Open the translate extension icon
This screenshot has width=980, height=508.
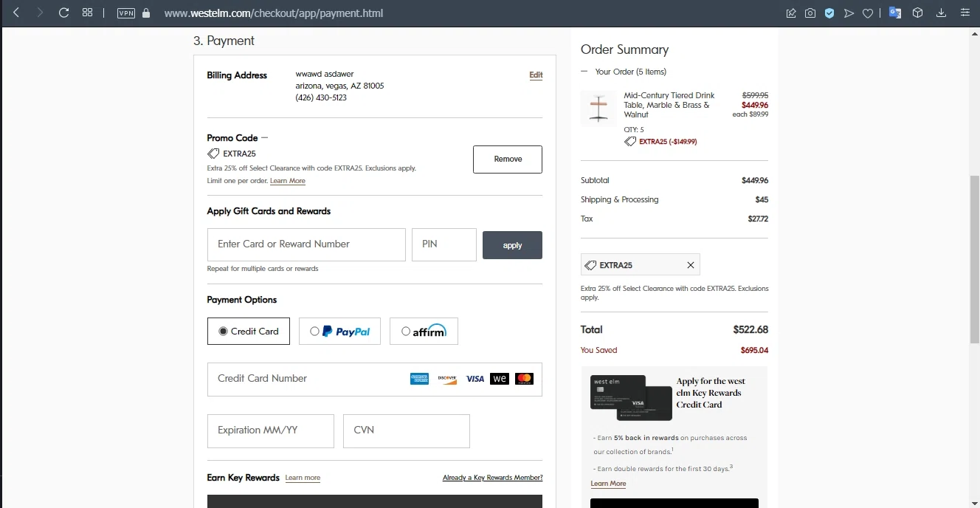pos(895,13)
